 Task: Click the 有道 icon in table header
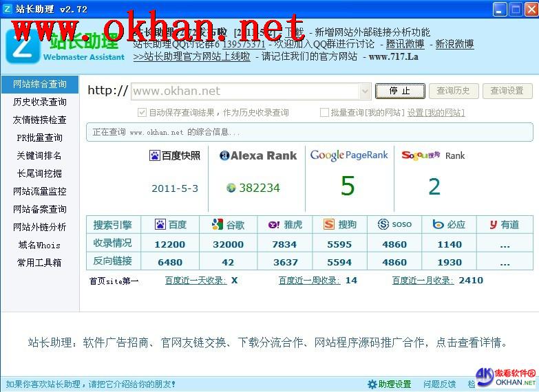click(494, 225)
